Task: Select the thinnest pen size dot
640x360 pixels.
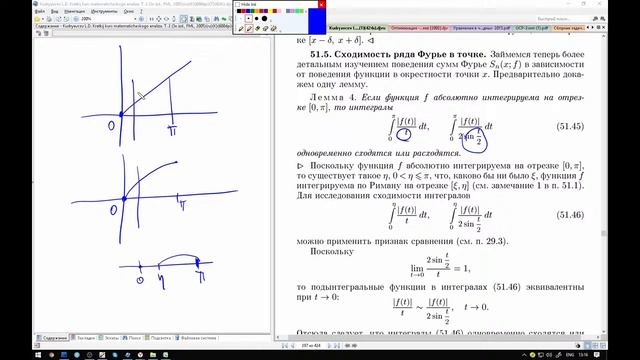Action: pyautogui.click(x=241, y=19)
